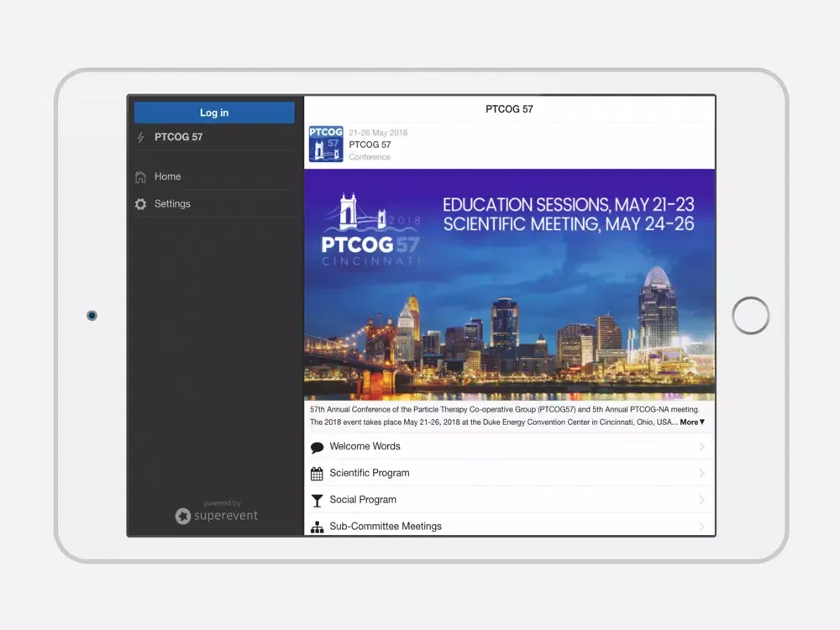This screenshot has width=840, height=630.
Task: Click the speech bubble icon for Welcome Words
Action: [x=318, y=448]
